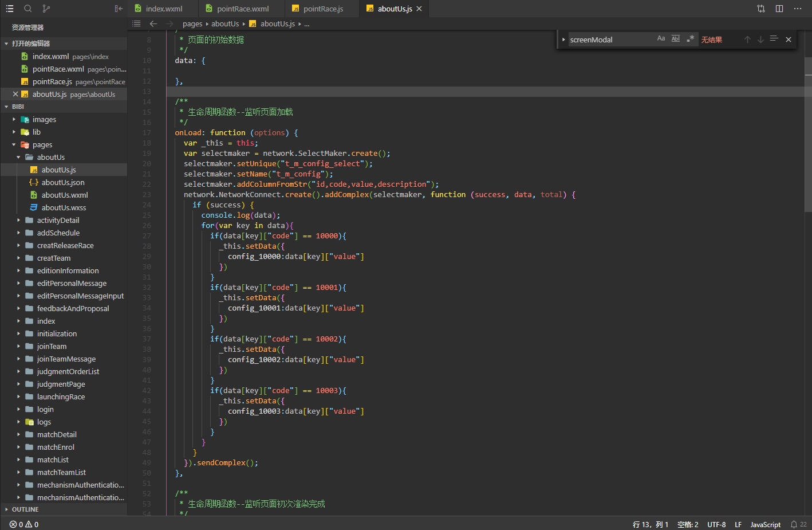Click the JS file icon in the breadcrumb
The width and height of the screenshot is (812, 530).
253,23
